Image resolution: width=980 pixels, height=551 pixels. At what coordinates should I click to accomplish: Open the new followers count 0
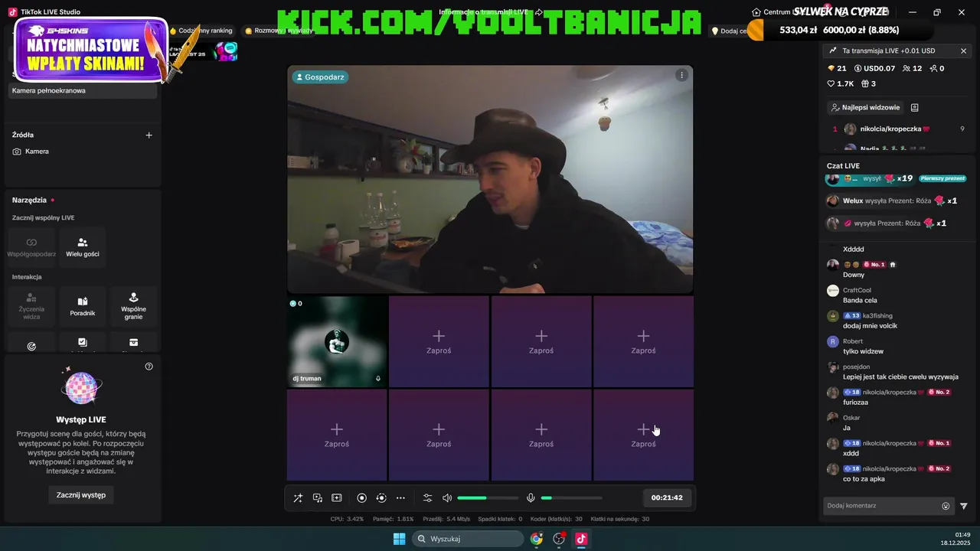click(937, 69)
